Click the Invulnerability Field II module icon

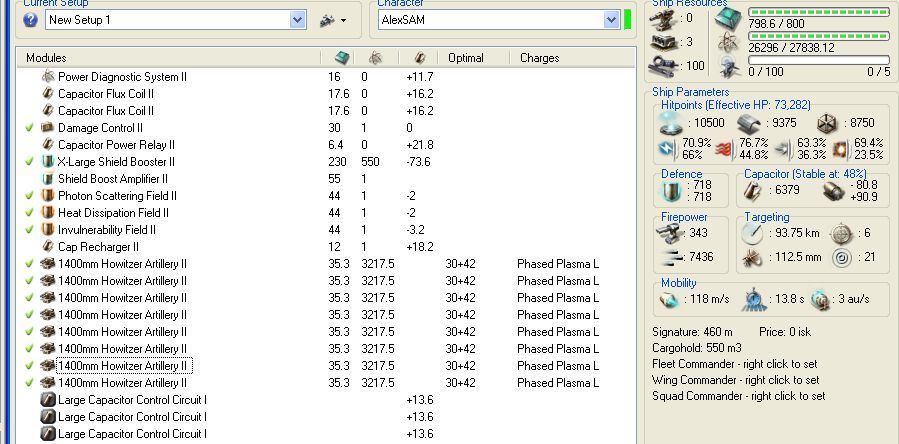[x=48, y=229]
